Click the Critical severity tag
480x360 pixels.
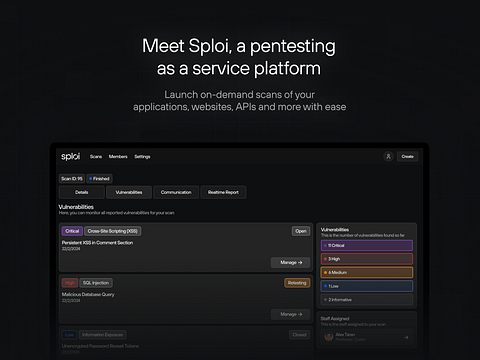click(x=72, y=231)
